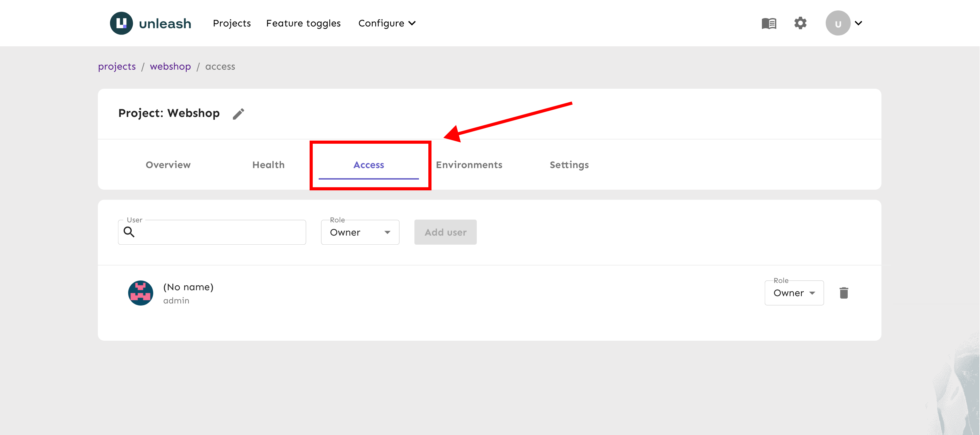Open the settings gear icon
Image resolution: width=980 pixels, height=435 pixels.
(x=800, y=23)
